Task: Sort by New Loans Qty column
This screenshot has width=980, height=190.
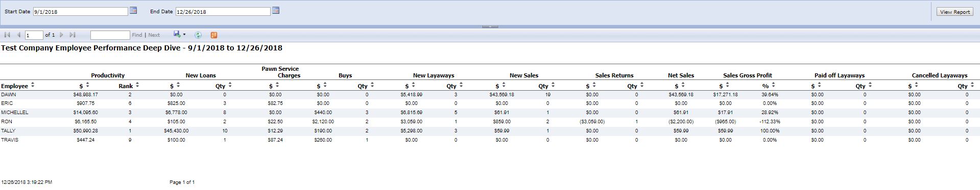Action: 230,85
